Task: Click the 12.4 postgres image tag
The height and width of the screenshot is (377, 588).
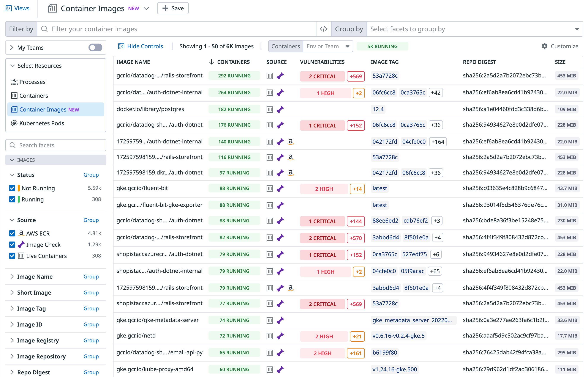Action: [x=378, y=109]
